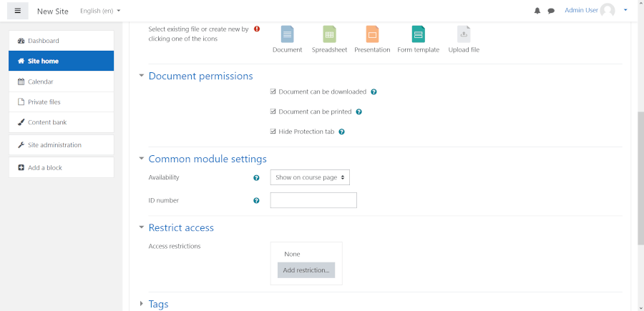The width and height of the screenshot is (644, 311).
Task: Open the notifications bell icon
Action: pos(537,11)
